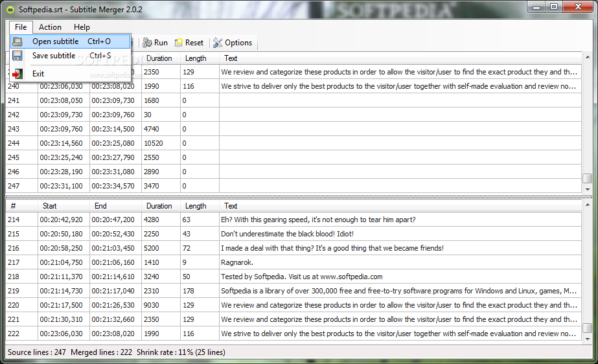Click merged row 220 duration 9030

[152, 305]
